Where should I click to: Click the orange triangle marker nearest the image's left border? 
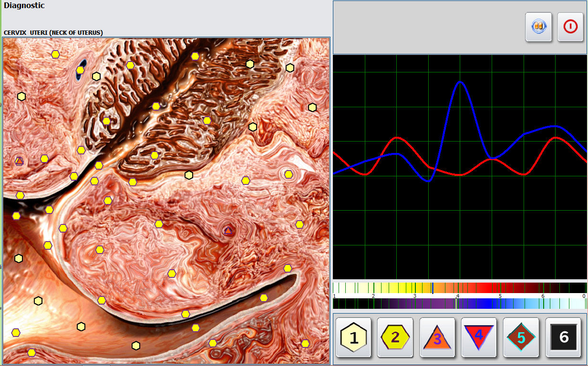coord(19,161)
